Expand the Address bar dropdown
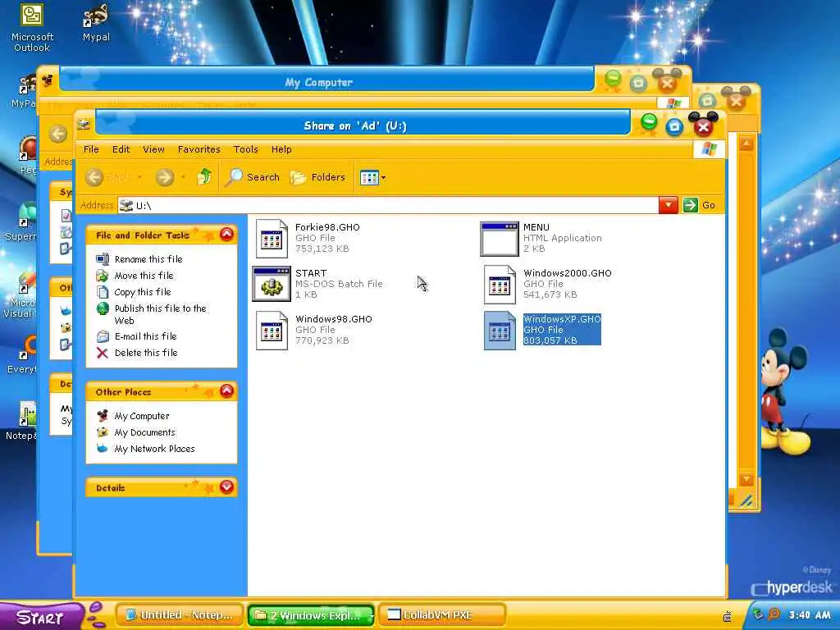The image size is (840, 630). [x=668, y=205]
